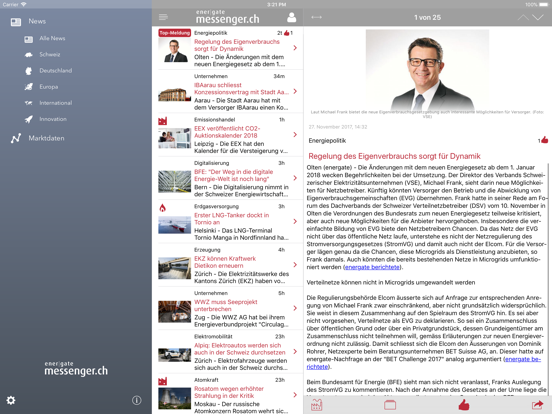Open Marktdaten section
Screen dimensions: 552x414
pyautogui.click(x=46, y=138)
